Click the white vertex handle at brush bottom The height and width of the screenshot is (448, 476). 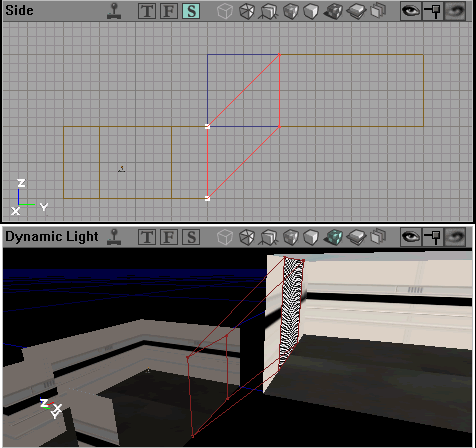click(x=207, y=199)
